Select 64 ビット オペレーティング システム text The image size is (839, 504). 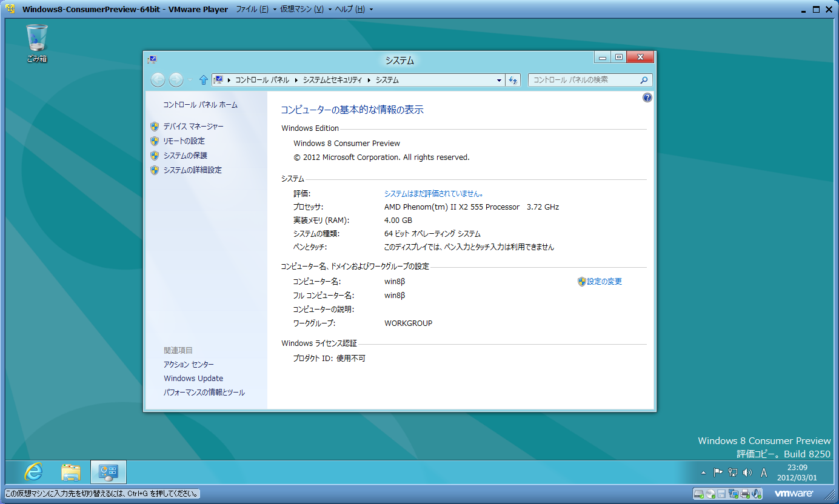[432, 234]
